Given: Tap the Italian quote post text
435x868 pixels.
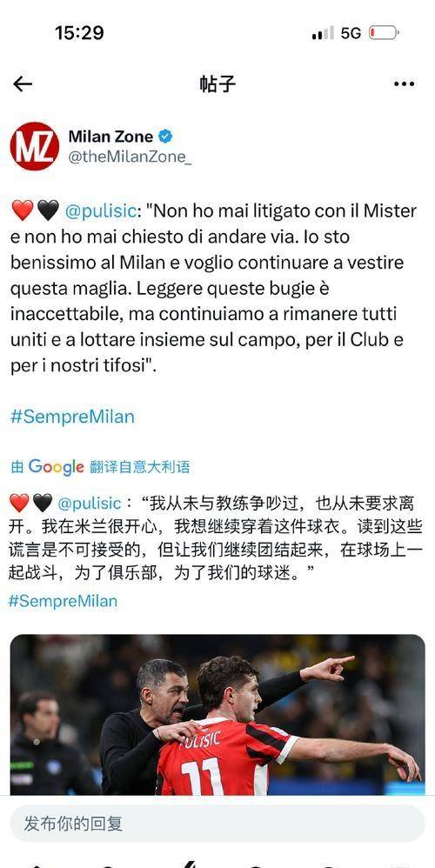Looking at the screenshot, I should pyautogui.click(x=214, y=289).
